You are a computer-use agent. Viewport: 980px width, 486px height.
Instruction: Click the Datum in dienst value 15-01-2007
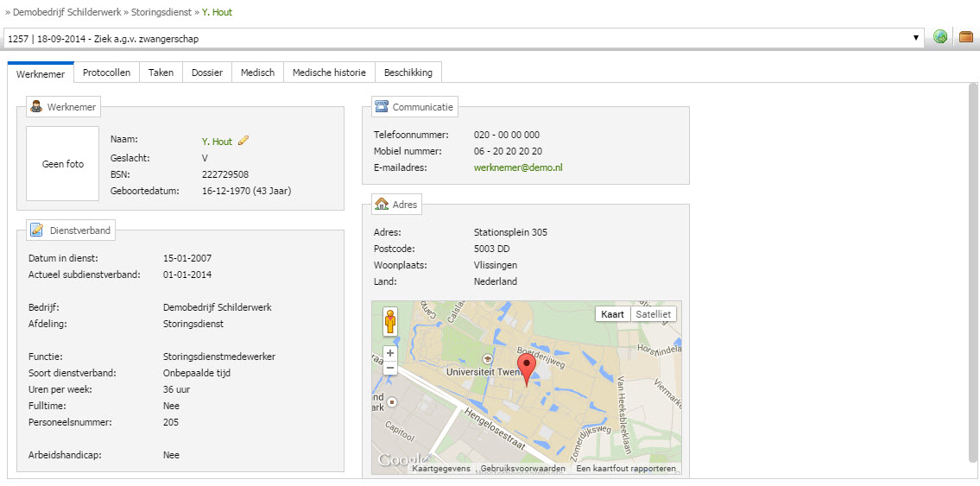point(187,257)
